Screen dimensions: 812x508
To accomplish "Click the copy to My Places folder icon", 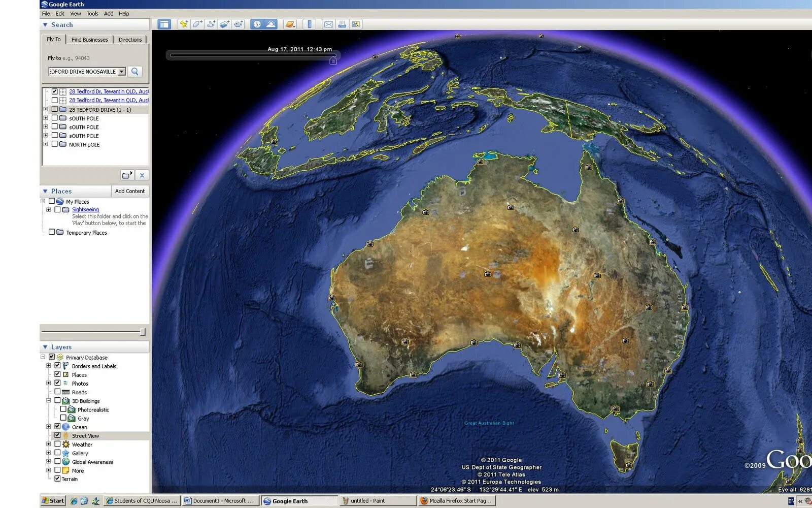I will click(x=127, y=175).
